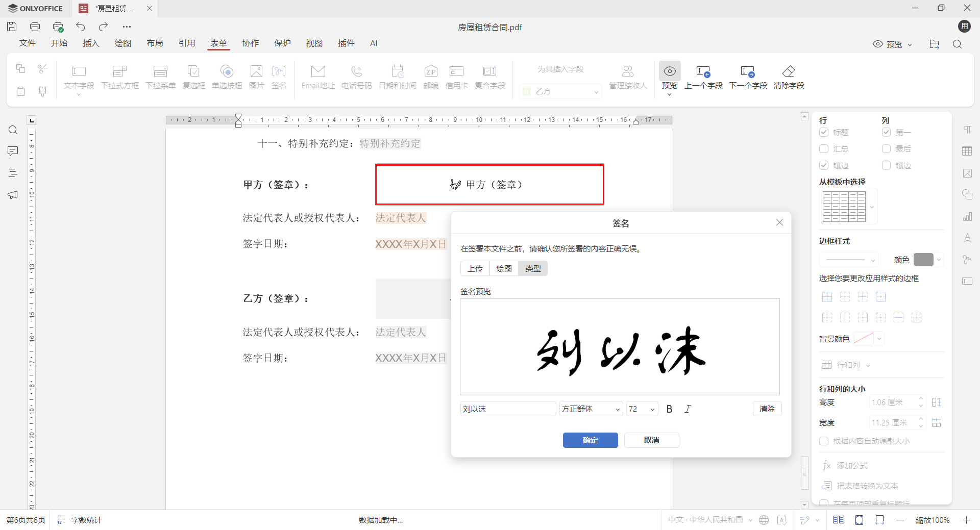Insert an Email地址 field

tap(317, 77)
